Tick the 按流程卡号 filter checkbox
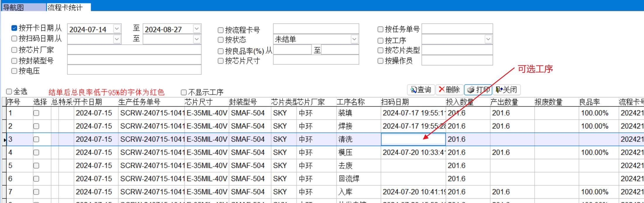The width and height of the screenshot is (644, 203). coord(221,30)
